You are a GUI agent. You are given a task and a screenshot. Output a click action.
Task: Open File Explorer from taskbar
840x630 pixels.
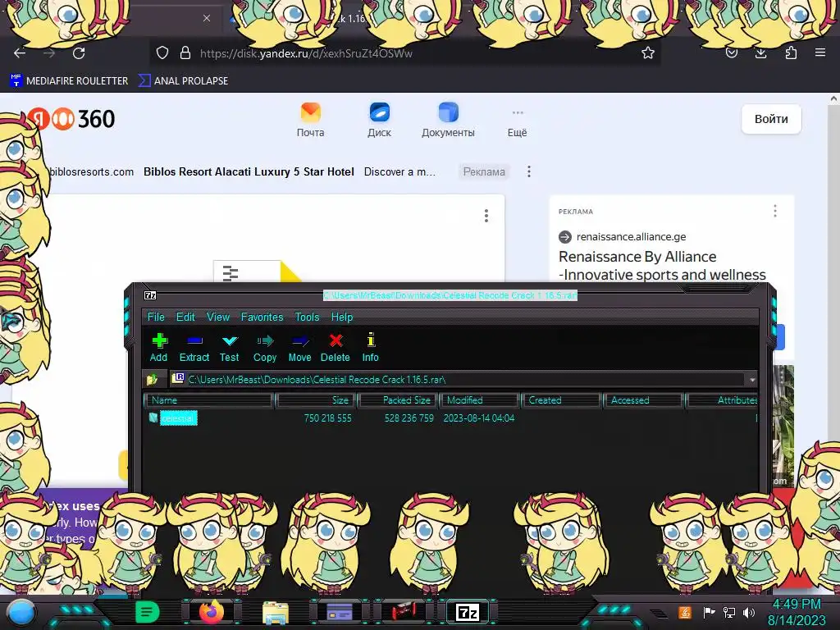tap(276, 613)
